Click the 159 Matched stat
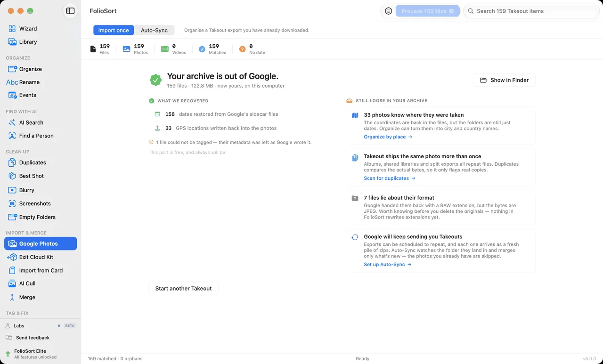This screenshot has height=364, width=603. (212, 49)
